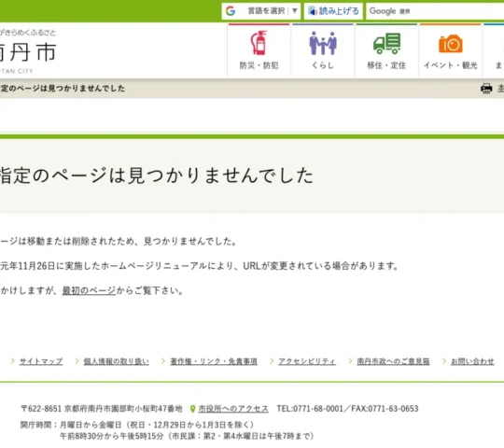Click the chevron before サイトマップ
504x448 pixels.
(13, 361)
